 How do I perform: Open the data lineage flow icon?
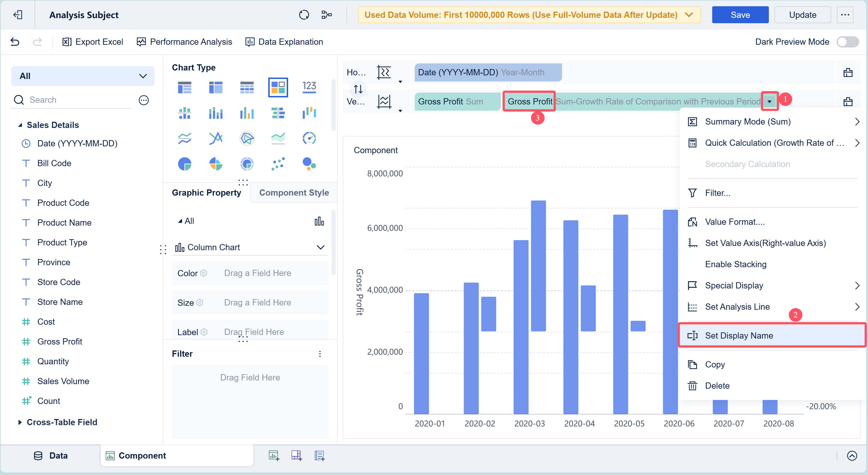click(326, 15)
